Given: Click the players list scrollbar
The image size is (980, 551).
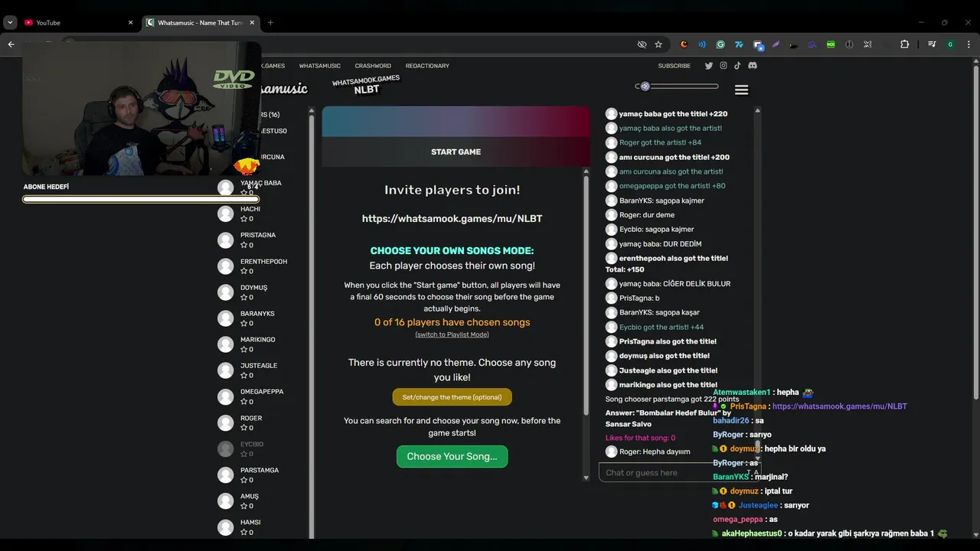Looking at the screenshot, I should click(312, 325).
